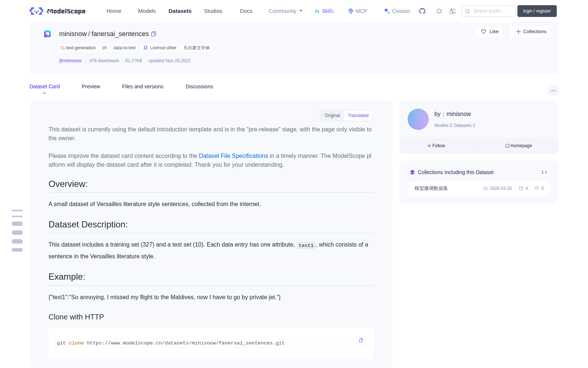This screenshot has width=588, height=368.
Task: Click the zh language tag
Action: [104, 48]
